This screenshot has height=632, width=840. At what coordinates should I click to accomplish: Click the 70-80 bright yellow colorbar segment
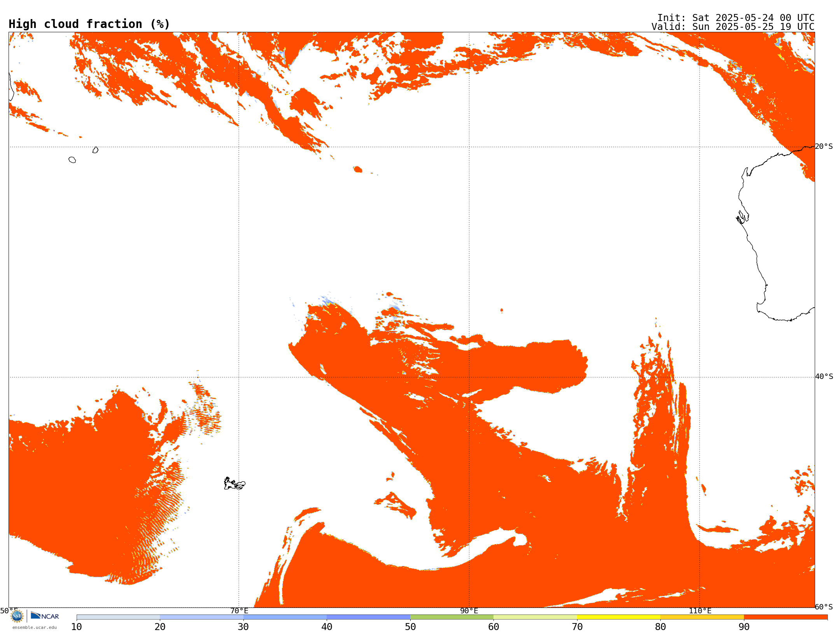(619, 617)
